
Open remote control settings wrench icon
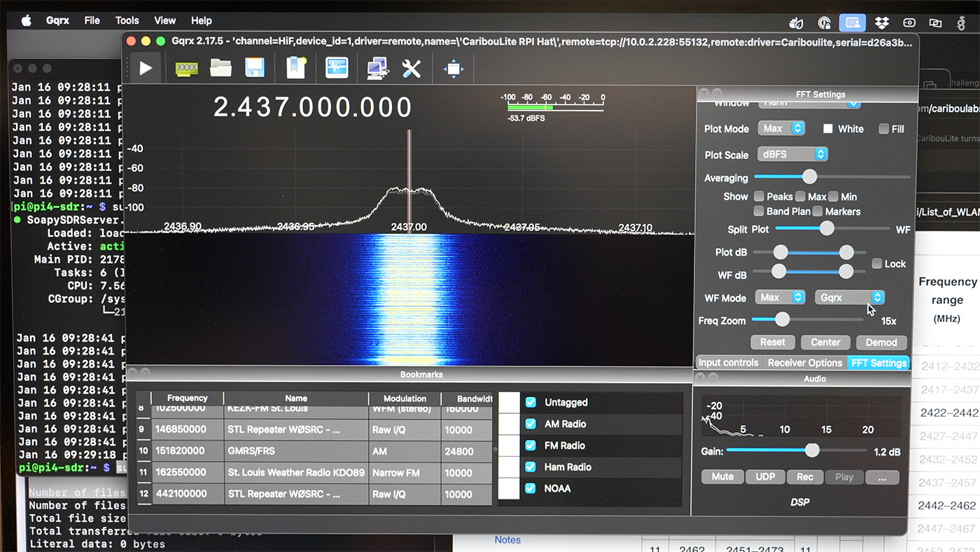pos(412,68)
